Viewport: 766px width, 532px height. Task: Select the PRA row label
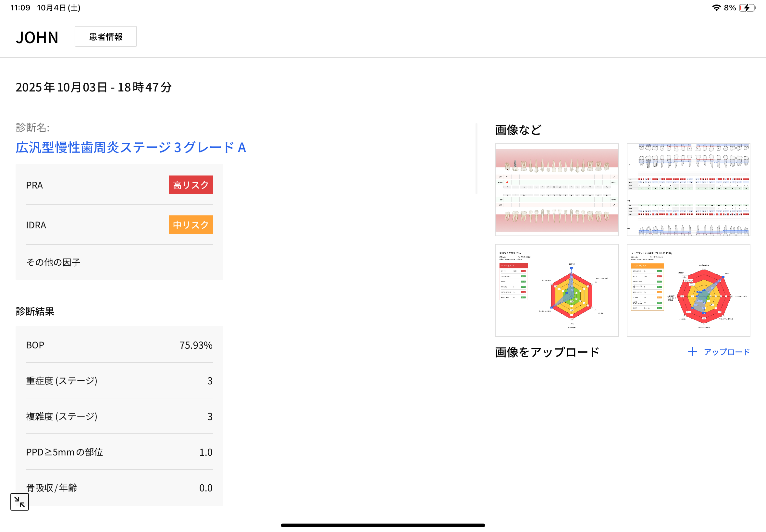point(35,185)
